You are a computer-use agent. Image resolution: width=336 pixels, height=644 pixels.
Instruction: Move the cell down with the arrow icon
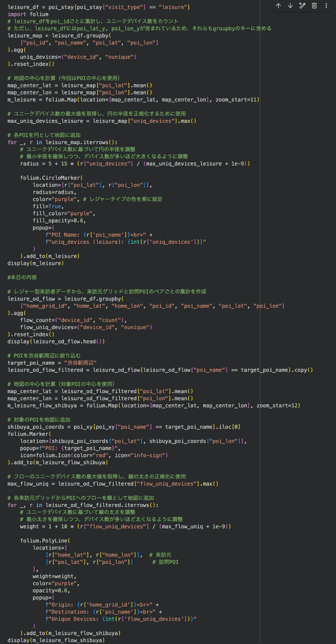290,6
